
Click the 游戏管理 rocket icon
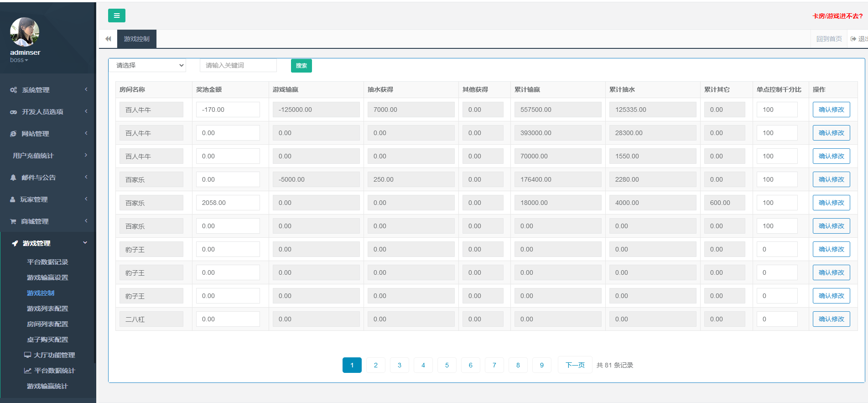15,243
